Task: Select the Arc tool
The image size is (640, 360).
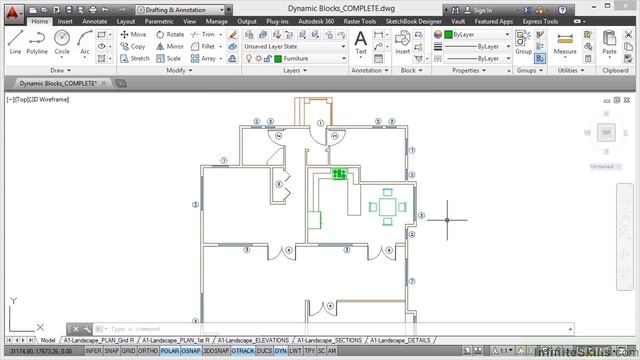Action: [84, 42]
